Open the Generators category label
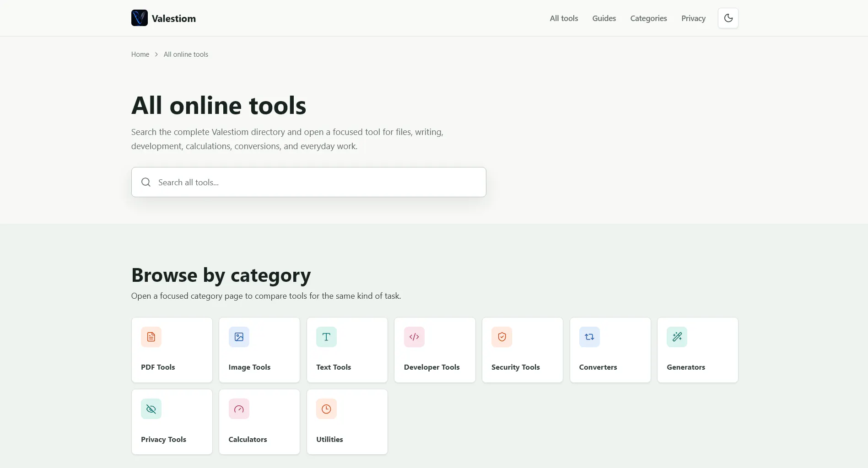The height and width of the screenshot is (468, 868). (x=685, y=367)
